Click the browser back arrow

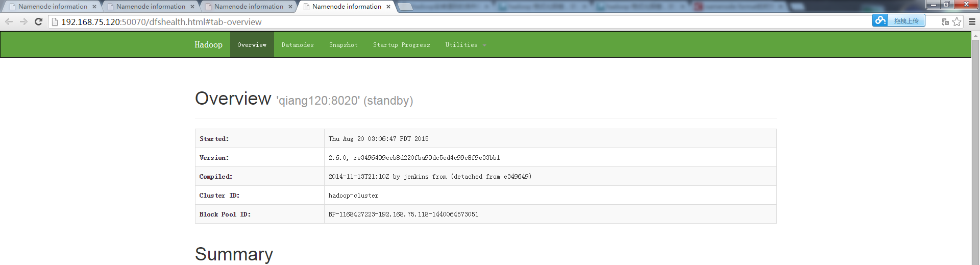tap(9, 21)
